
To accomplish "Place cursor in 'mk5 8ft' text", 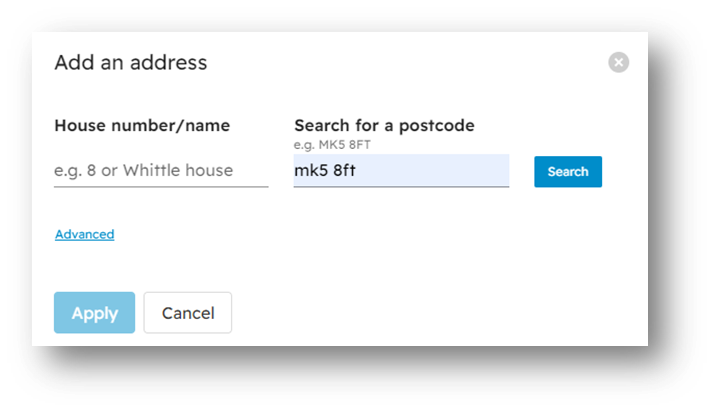I will coord(325,170).
